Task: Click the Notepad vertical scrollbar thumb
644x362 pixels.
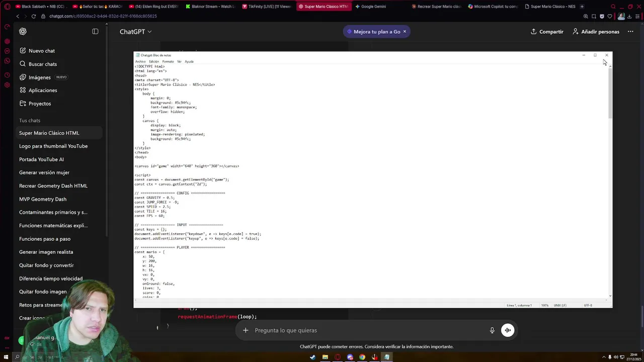Action: (x=610, y=93)
